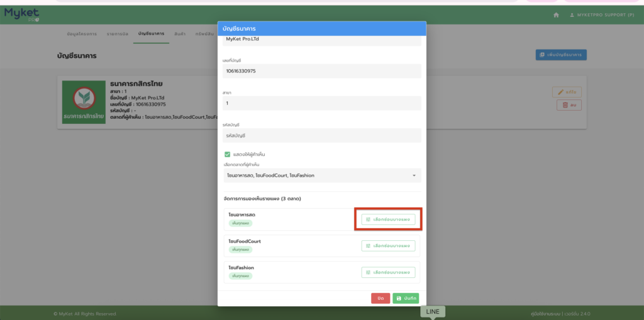Click the filter button for โซนอาหารสด
The image size is (644, 320).
[x=388, y=219]
